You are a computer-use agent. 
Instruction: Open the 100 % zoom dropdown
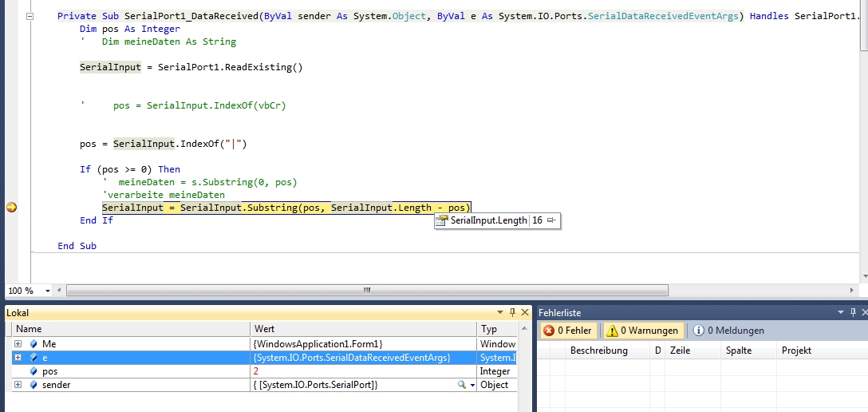point(48,291)
